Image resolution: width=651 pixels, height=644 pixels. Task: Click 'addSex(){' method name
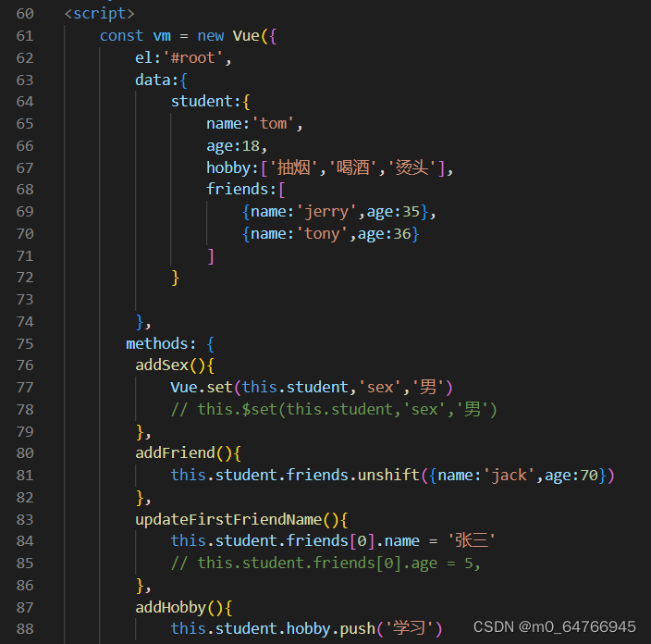pyautogui.click(x=175, y=365)
